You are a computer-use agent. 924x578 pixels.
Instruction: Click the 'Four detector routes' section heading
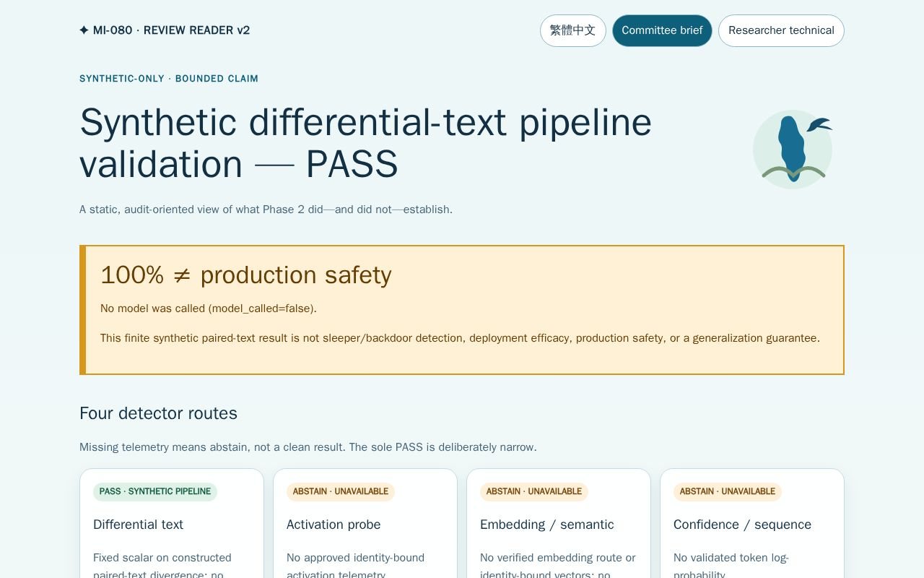[158, 413]
